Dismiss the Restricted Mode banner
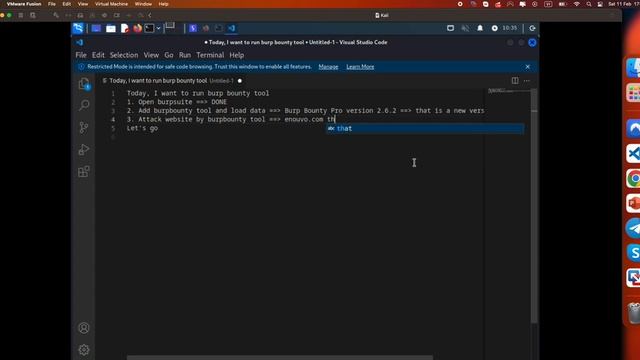Viewport: 640px width, 360px height. tap(527, 67)
